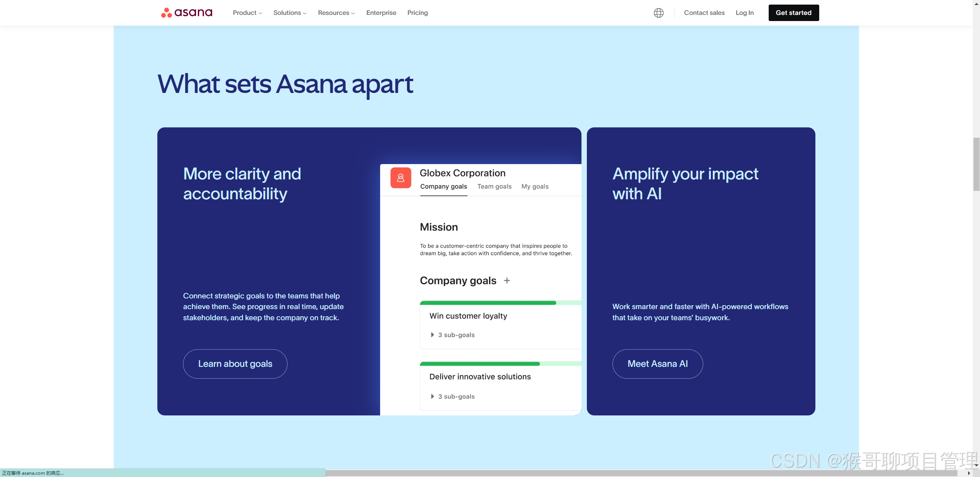Select the Company goals tab
This screenshot has width=980, height=477.
tap(443, 186)
